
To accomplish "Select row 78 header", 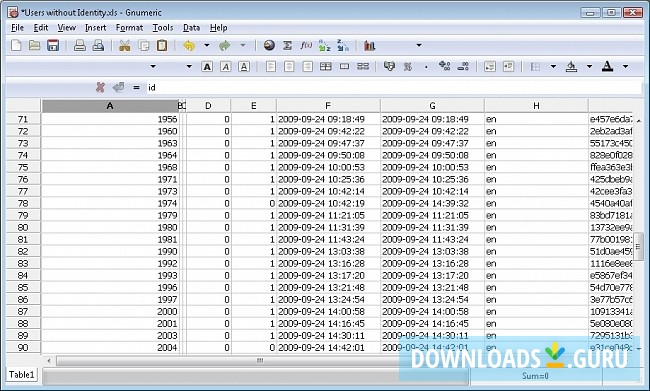I will pos(23,203).
